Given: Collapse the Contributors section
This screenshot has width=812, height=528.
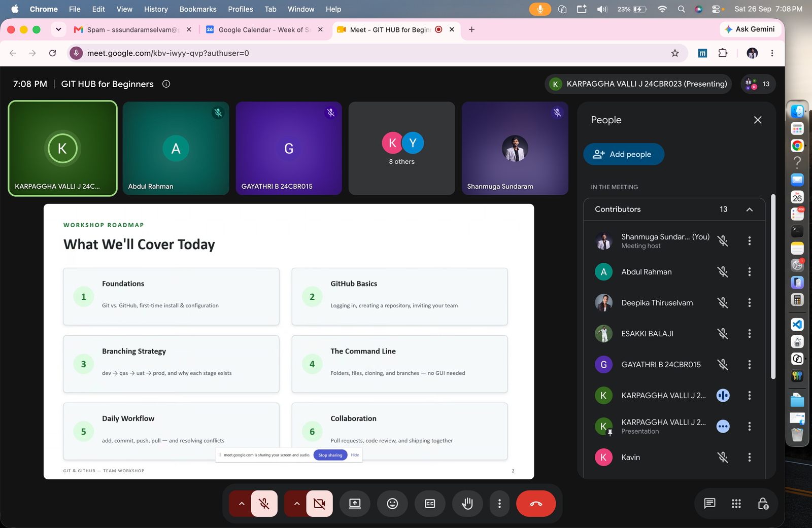Looking at the screenshot, I should click(750, 209).
